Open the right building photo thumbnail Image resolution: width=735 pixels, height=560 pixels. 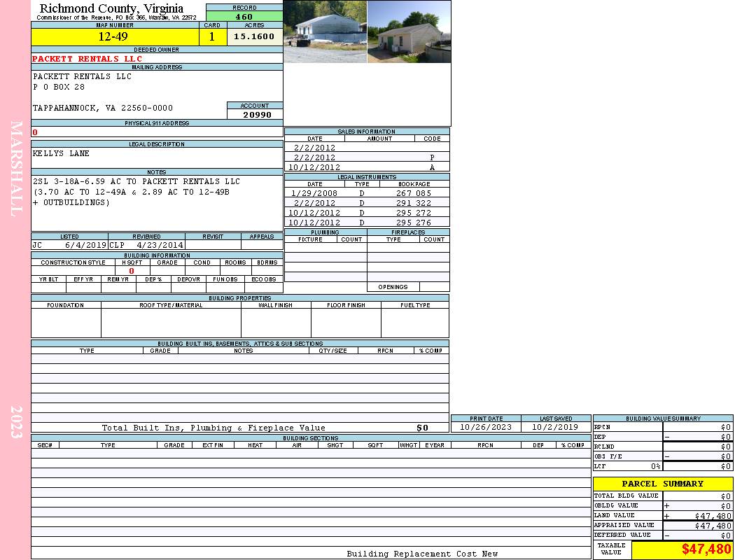tap(409, 32)
